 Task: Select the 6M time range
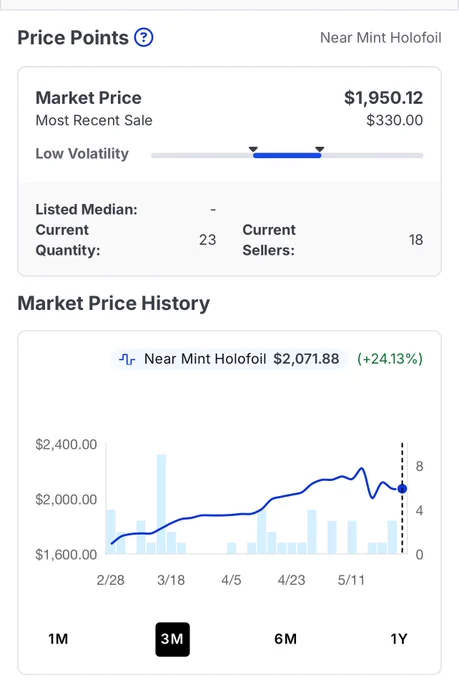tap(285, 639)
